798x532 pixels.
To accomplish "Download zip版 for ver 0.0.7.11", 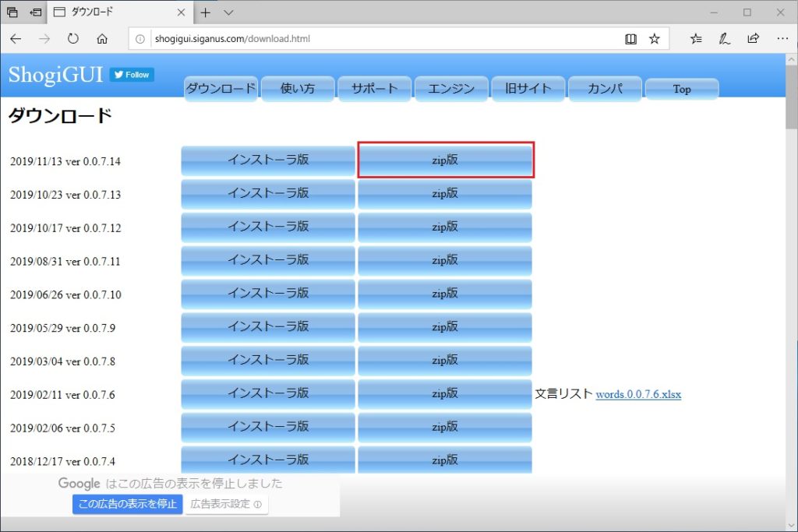I will click(445, 260).
